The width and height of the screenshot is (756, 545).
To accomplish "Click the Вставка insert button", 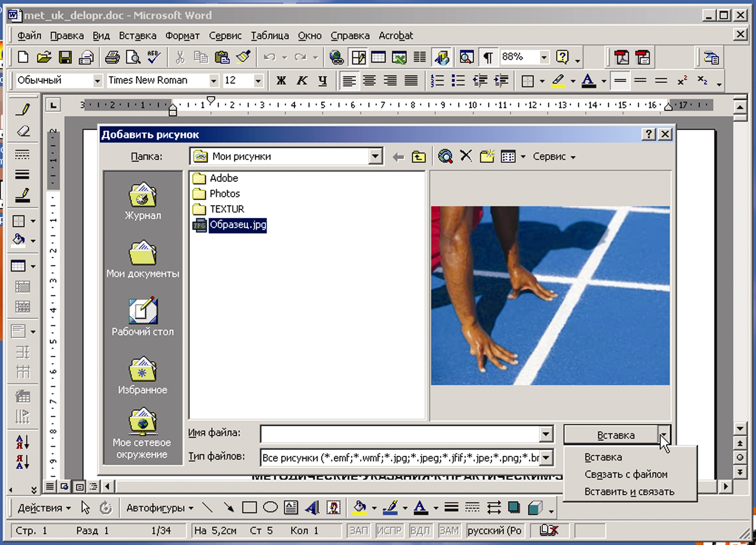I will pos(611,435).
